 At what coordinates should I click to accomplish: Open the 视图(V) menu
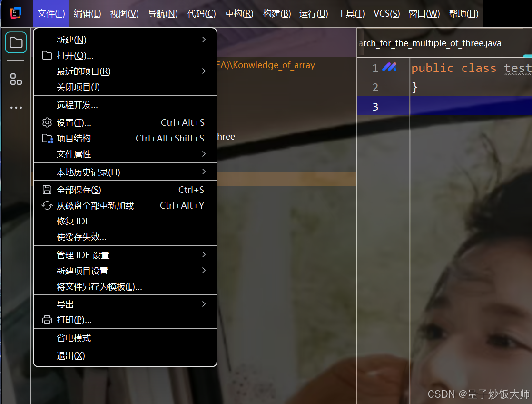[125, 14]
